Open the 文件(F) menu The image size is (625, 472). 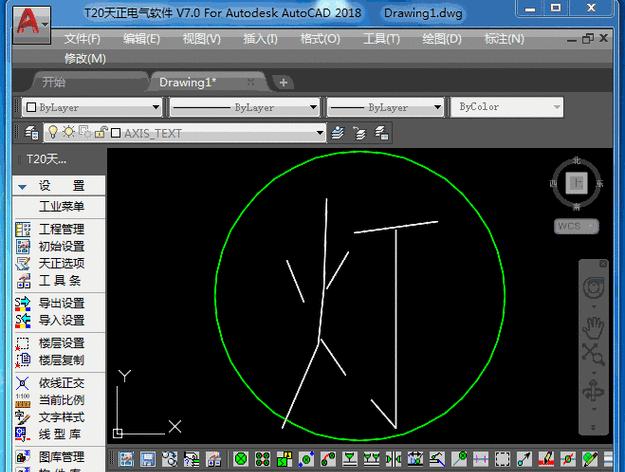[x=82, y=39]
